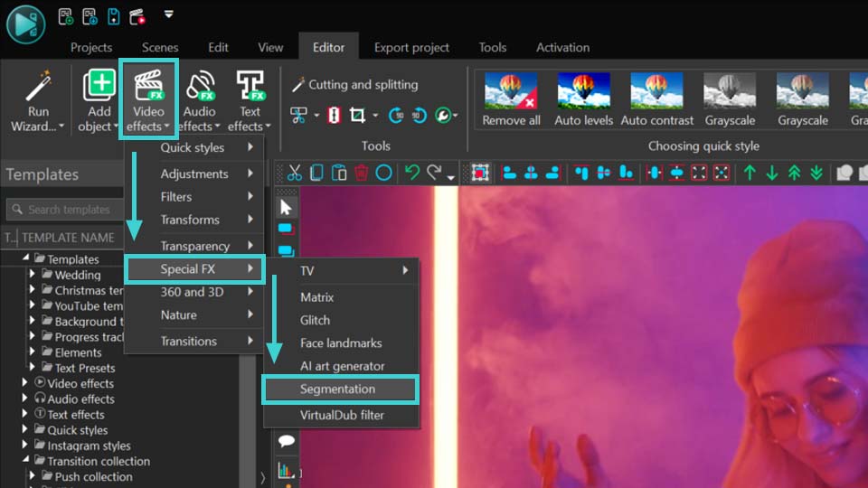Expand the Audio effects tree node

(25, 398)
